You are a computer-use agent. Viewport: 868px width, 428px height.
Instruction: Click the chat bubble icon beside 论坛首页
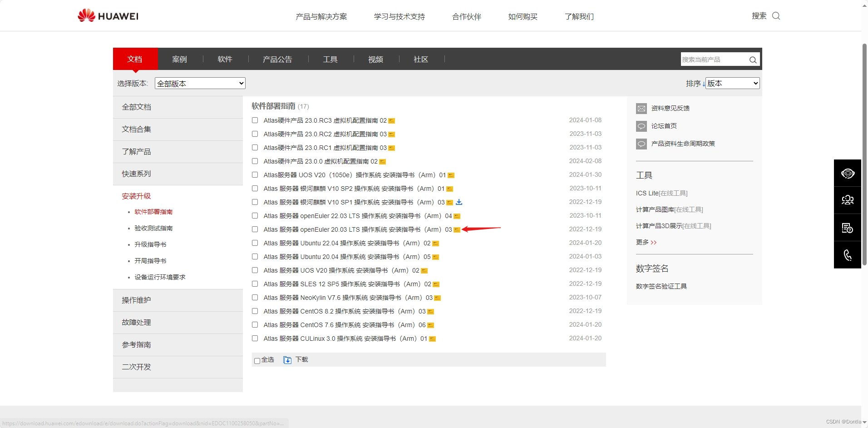[x=641, y=126]
